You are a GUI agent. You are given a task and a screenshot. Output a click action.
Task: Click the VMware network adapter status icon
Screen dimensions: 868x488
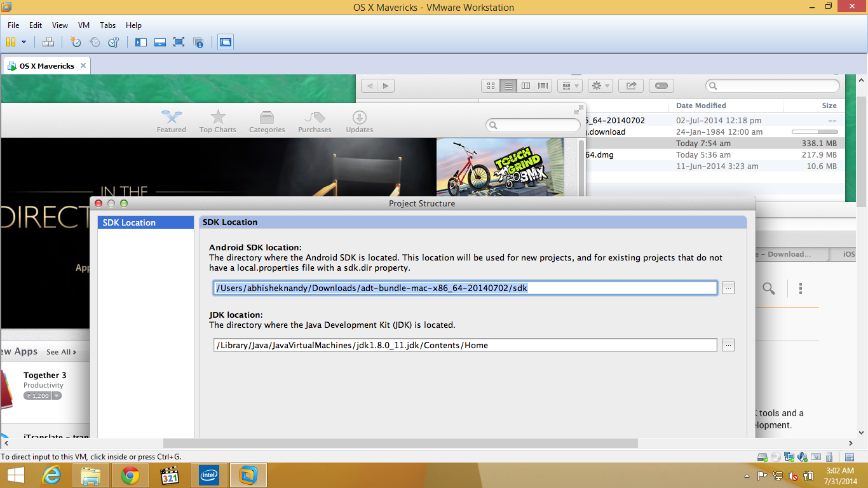(789, 457)
